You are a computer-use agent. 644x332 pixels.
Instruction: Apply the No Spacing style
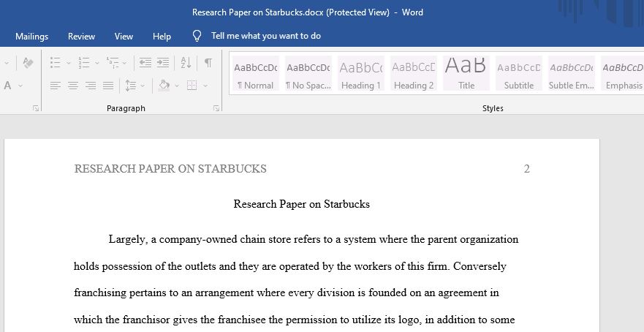[308, 74]
